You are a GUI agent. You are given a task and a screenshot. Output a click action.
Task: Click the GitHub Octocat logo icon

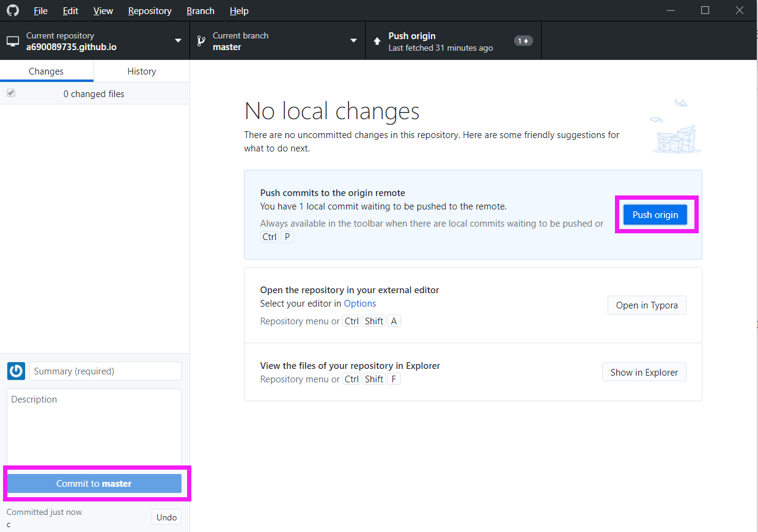[x=13, y=10]
